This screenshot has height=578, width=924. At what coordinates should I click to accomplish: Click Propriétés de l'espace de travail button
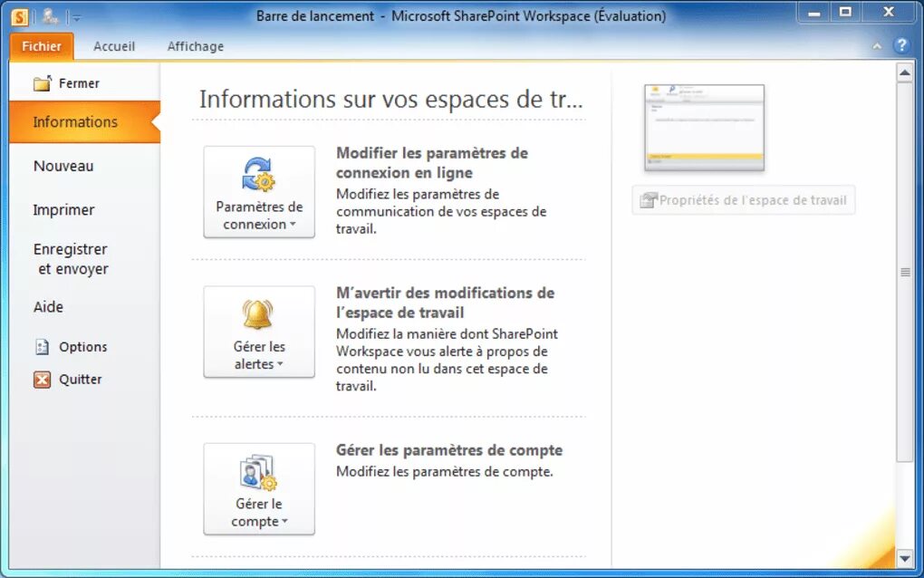click(743, 200)
